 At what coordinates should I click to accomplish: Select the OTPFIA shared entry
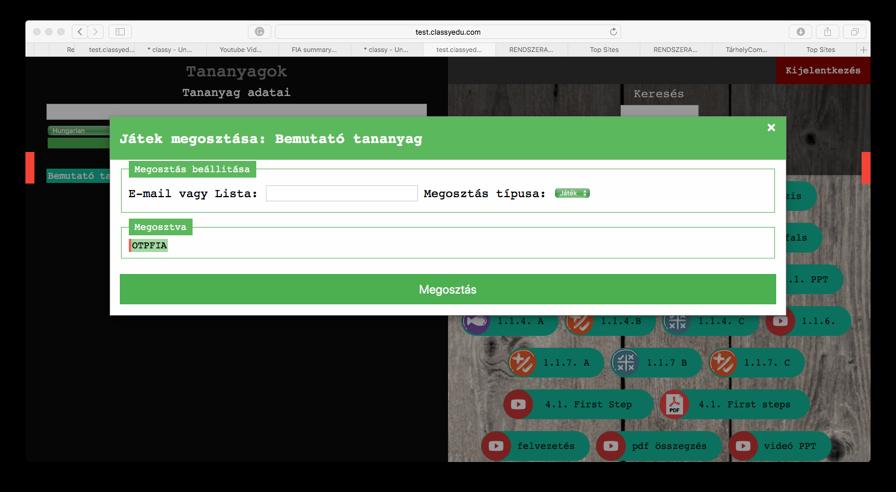149,246
